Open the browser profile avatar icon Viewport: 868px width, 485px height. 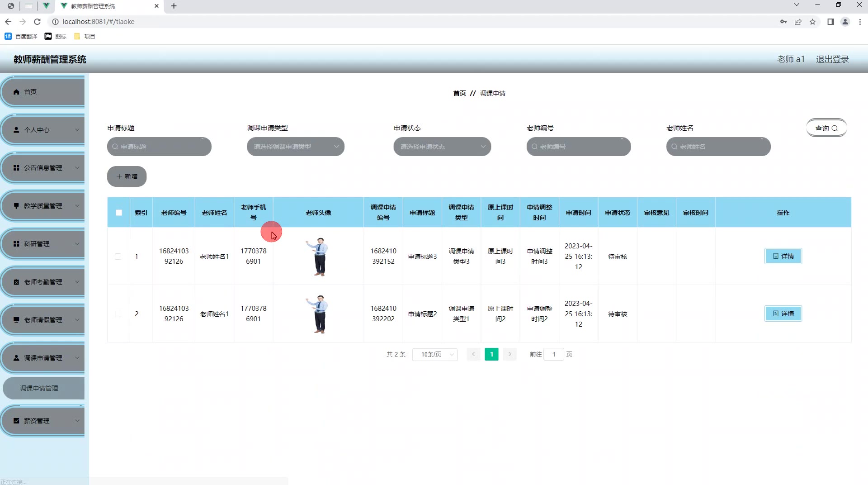(x=845, y=22)
